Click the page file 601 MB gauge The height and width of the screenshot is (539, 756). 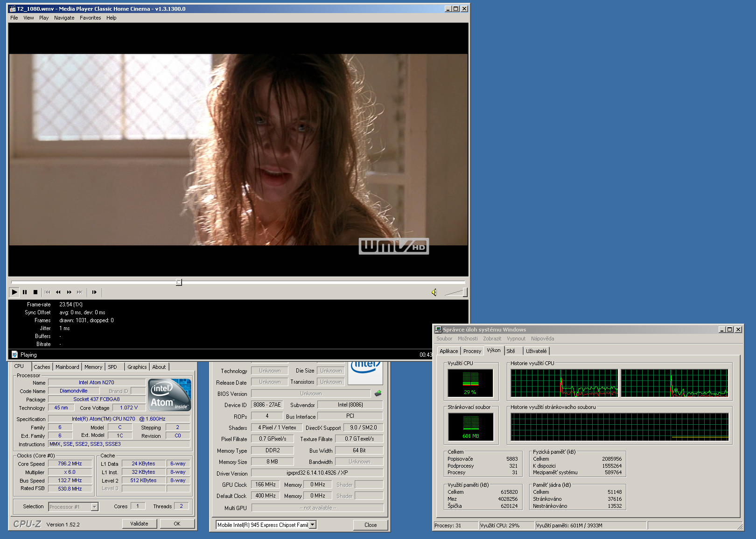coord(470,427)
